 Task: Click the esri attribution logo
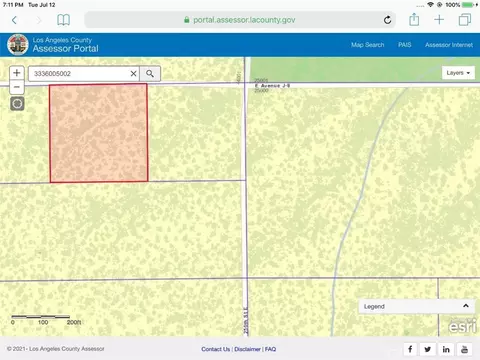tap(463, 326)
